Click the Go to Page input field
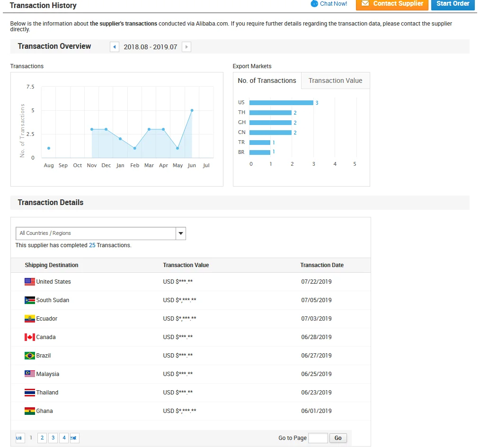 point(318,438)
